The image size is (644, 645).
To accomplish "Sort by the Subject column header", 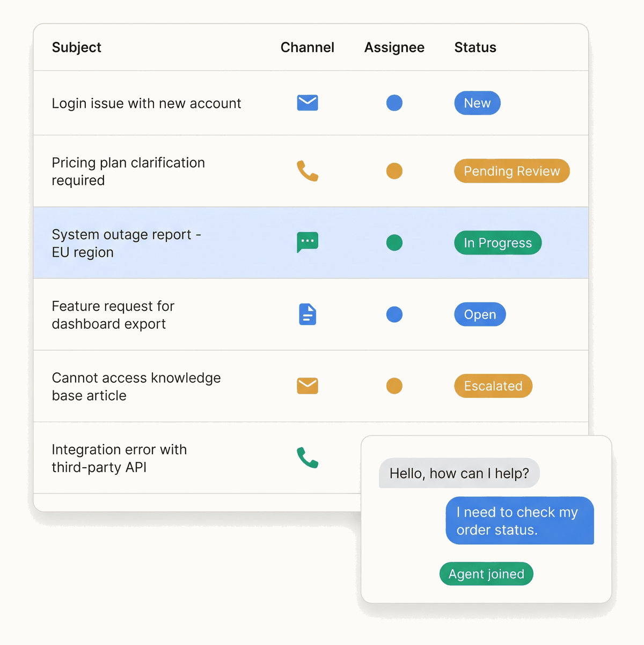I will click(x=77, y=47).
